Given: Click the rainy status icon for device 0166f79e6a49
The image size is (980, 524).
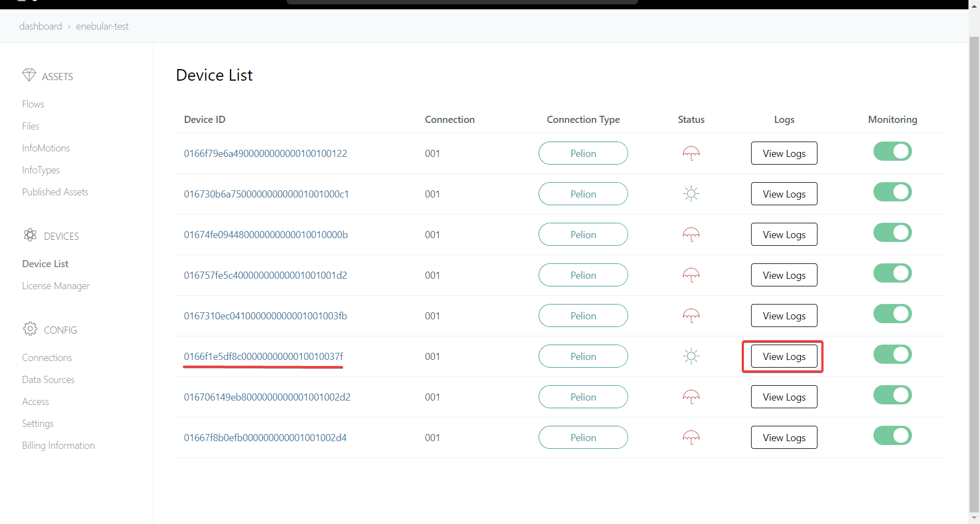Looking at the screenshot, I should [x=691, y=153].
